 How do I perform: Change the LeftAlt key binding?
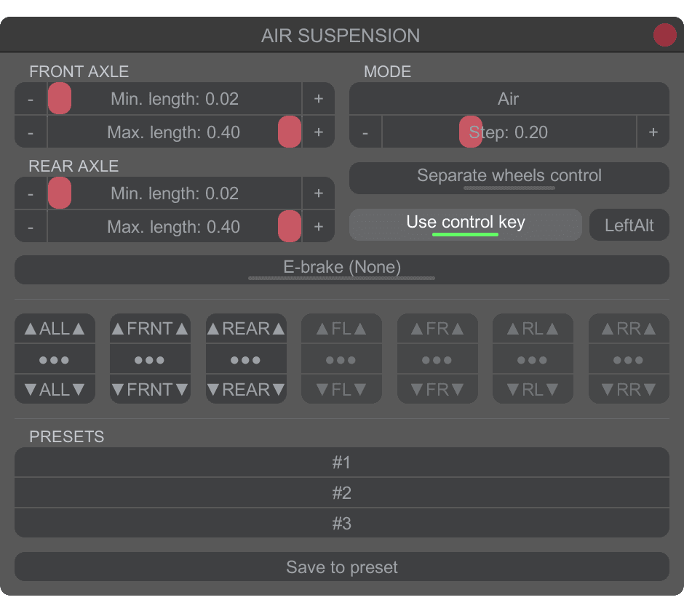click(x=629, y=225)
